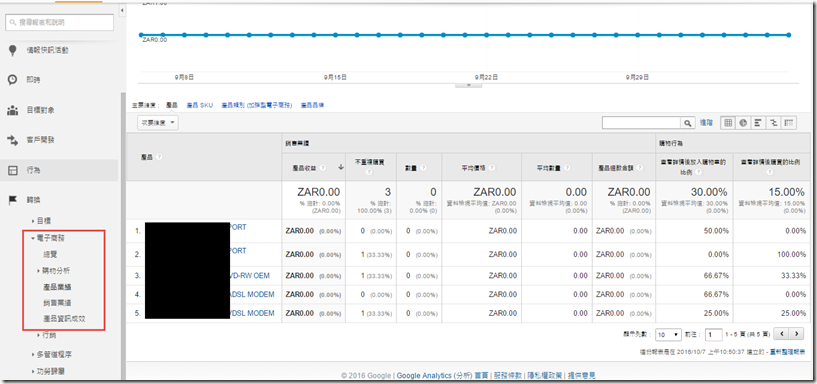Open the ADSL MODEM product link
The height and width of the screenshot is (384, 817).
tap(252, 294)
